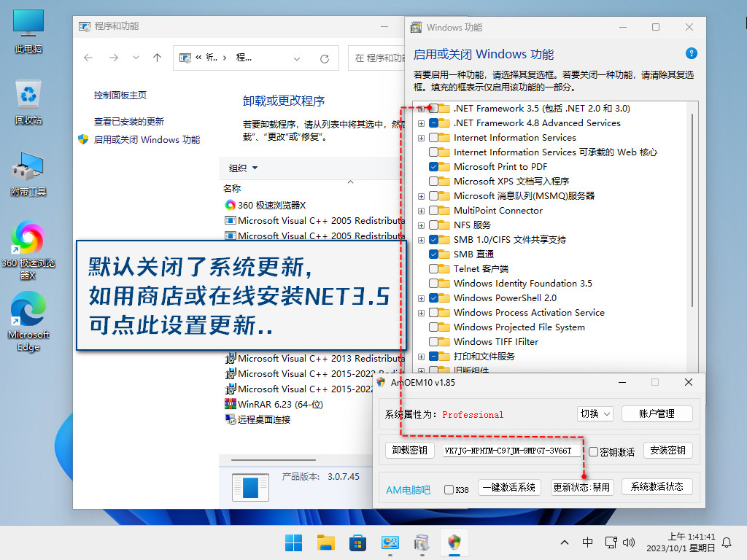
Task: Switch to the Control Panel taskbar icon
Action: (x=390, y=542)
